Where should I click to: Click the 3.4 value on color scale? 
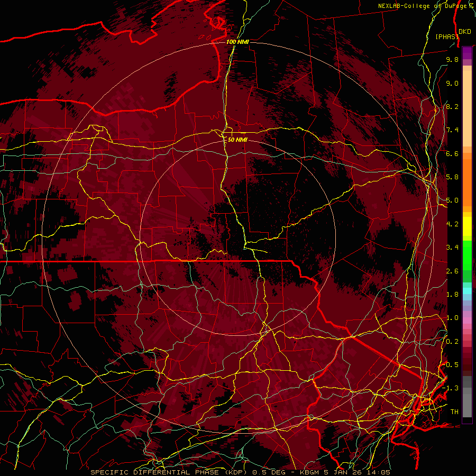[x=452, y=248]
